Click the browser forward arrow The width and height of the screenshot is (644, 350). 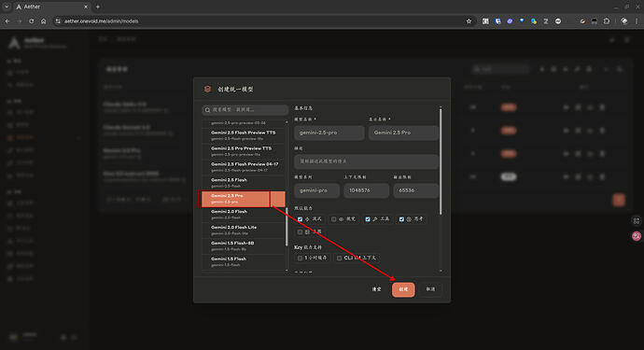coord(20,21)
